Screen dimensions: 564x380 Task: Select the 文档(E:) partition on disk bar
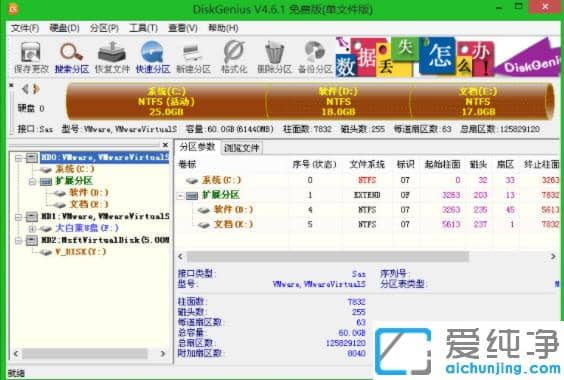click(x=478, y=101)
